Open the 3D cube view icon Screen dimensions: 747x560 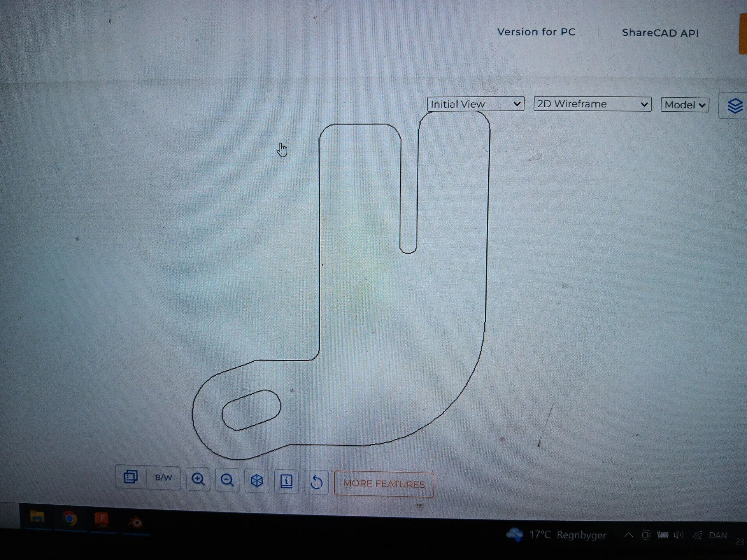(x=257, y=481)
